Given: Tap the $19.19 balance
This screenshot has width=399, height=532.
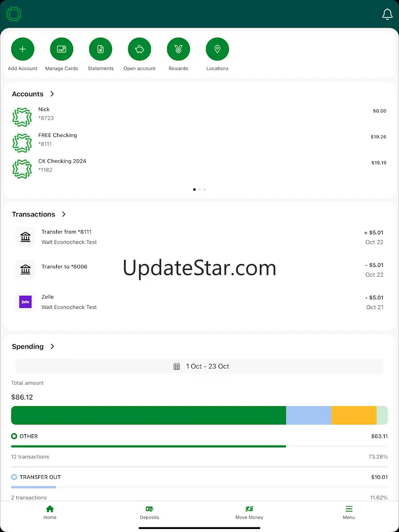Looking at the screenshot, I should click(379, 163).
